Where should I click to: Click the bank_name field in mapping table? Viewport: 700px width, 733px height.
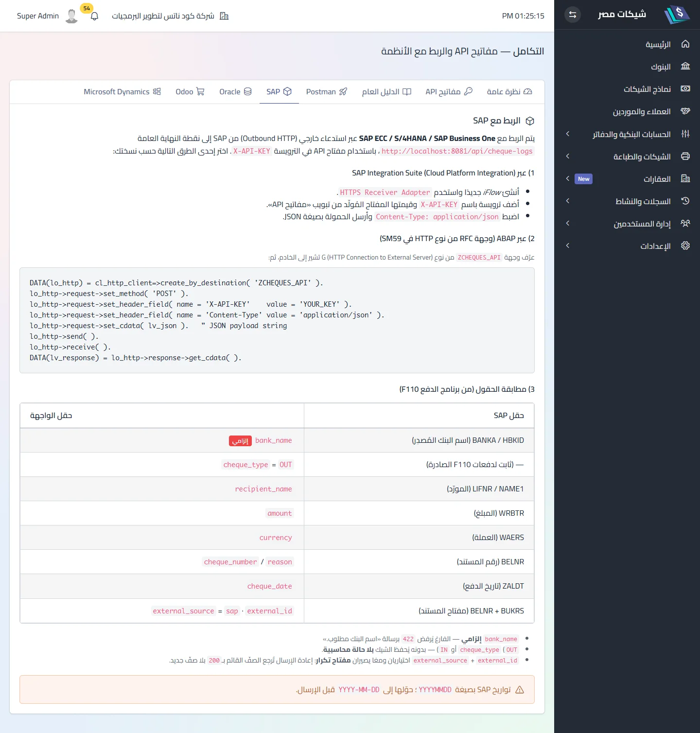(x=274, y=440)
